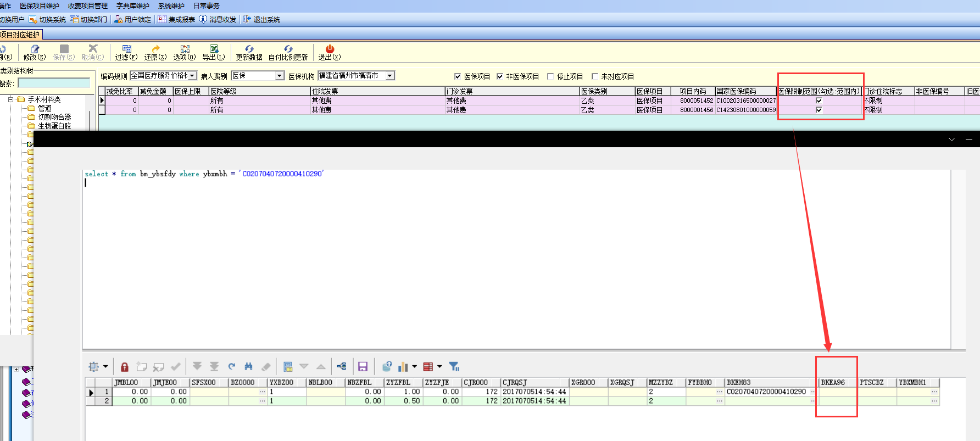
Task: Open 选项(O) options
Action: (x=185, y=53)
